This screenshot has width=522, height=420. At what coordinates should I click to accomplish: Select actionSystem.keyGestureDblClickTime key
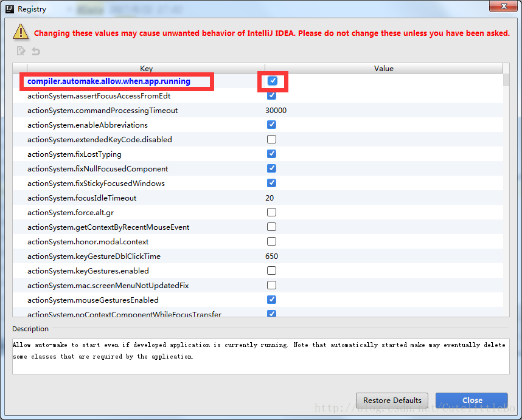pyautogui.click(x=94, y=256)
